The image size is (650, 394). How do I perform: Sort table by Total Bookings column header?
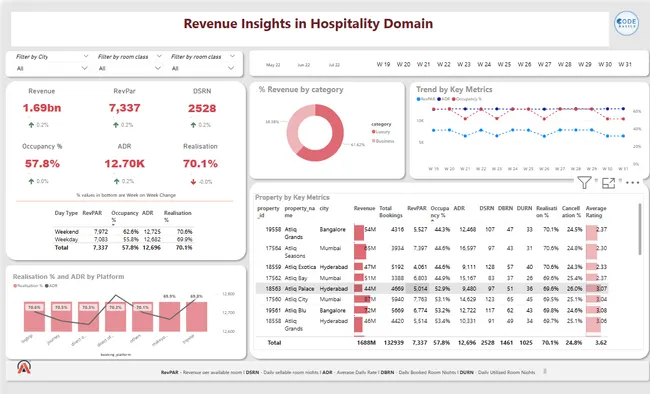[391, 212]
